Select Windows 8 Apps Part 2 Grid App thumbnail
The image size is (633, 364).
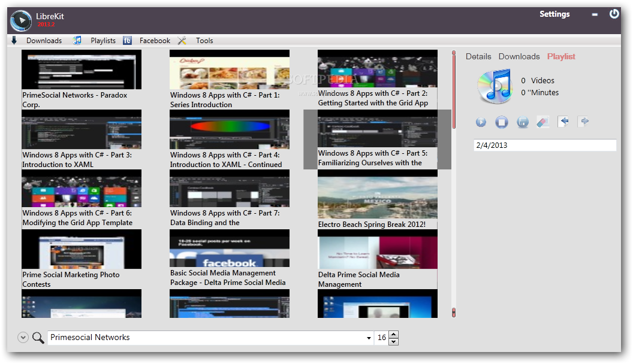[378, 68]
